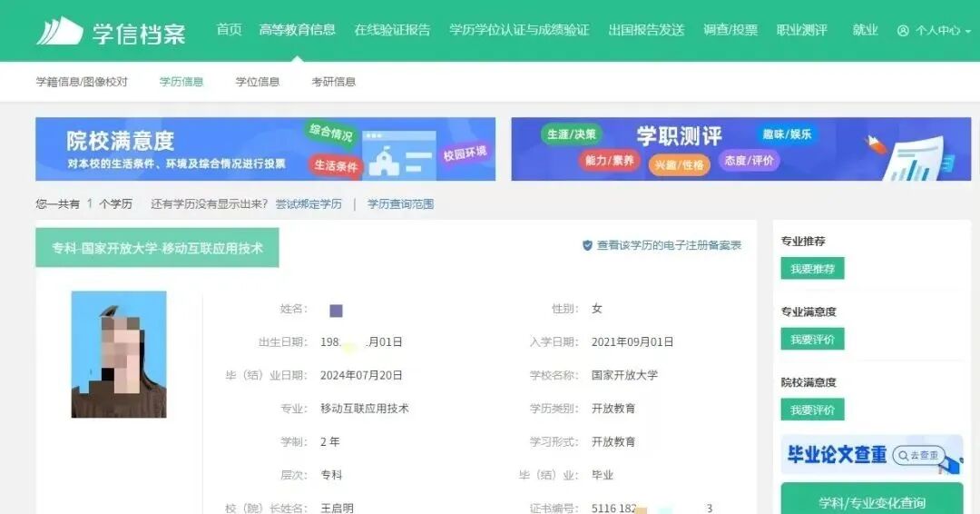The width and height of the screenshot is (980, 514).
Task: Open the 学职测评 banner
Action: pyautogui.click(x=741, y=149)
